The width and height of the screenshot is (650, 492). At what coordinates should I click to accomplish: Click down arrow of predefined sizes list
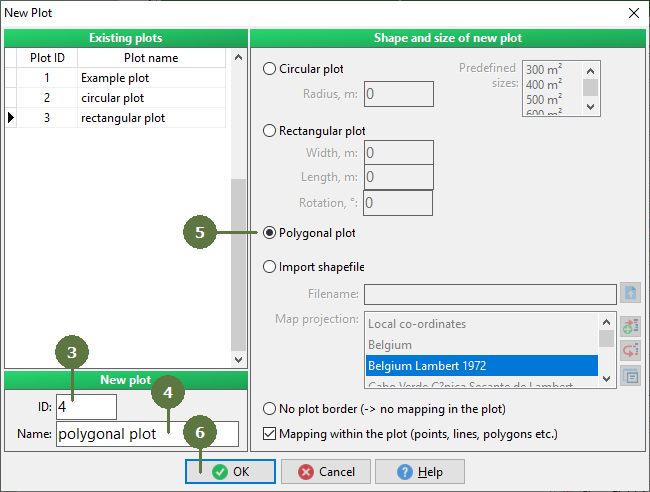[x=591, y=107]
